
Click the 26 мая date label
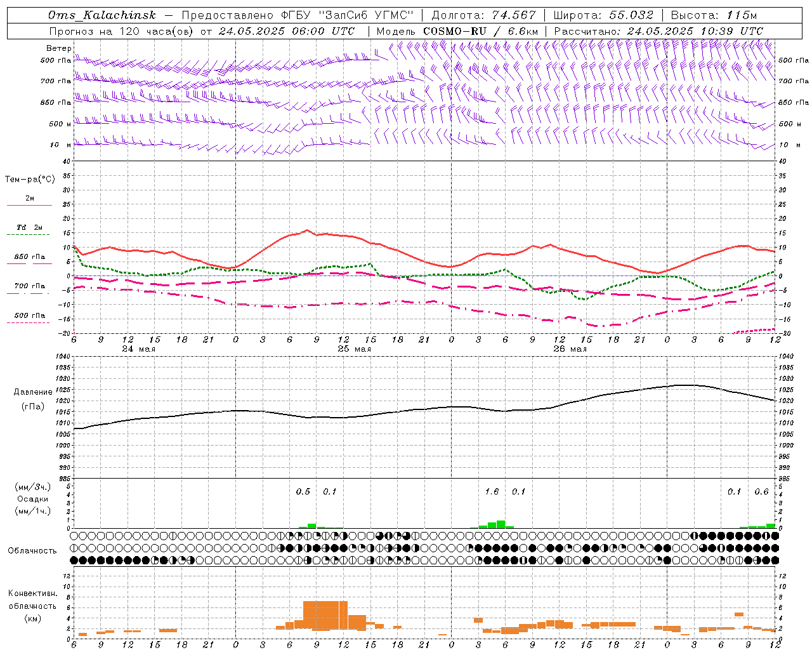coord(570,349)
